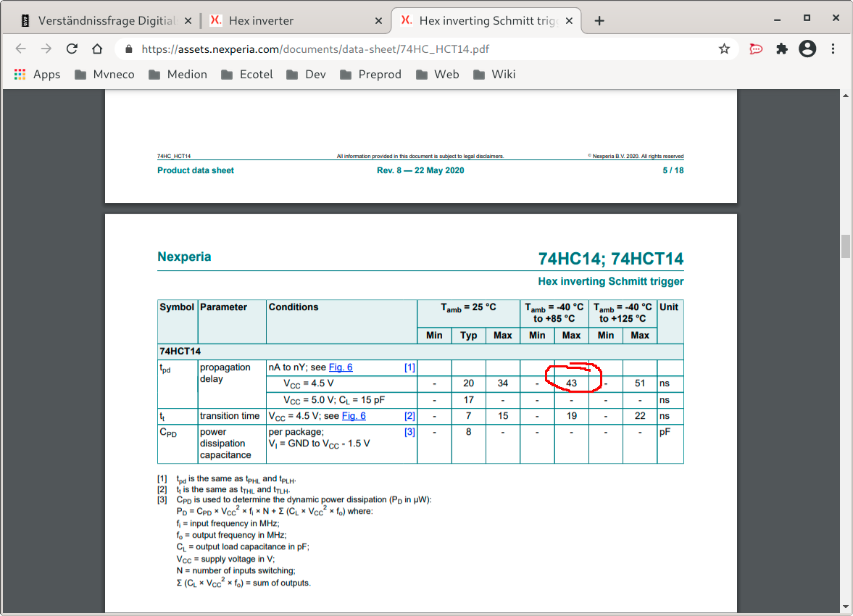This screenshot has width=853, height=616.
Task: Open Dev bookmark folder
Action: pyautogui.click(x=307, y=75)
